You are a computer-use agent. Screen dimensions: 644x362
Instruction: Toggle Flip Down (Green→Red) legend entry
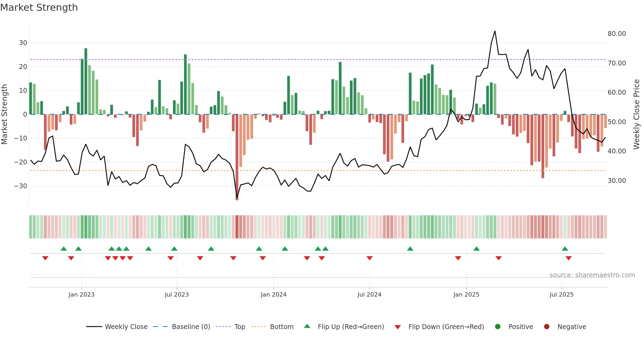click(x=440, y=327)
